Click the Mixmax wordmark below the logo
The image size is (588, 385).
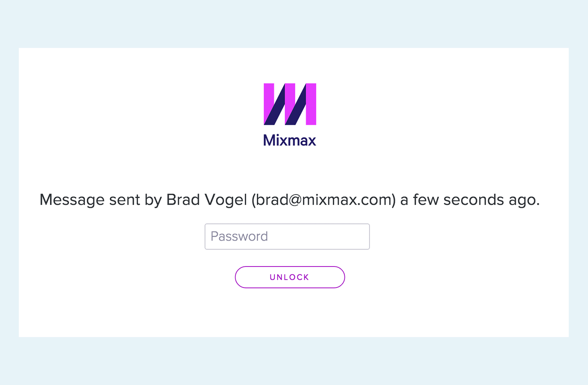click(290, 140)
